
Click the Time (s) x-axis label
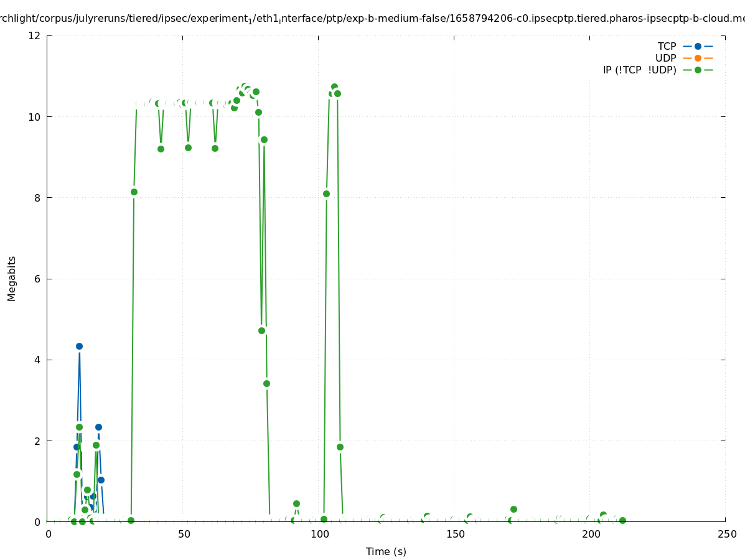tap(386, 551)
